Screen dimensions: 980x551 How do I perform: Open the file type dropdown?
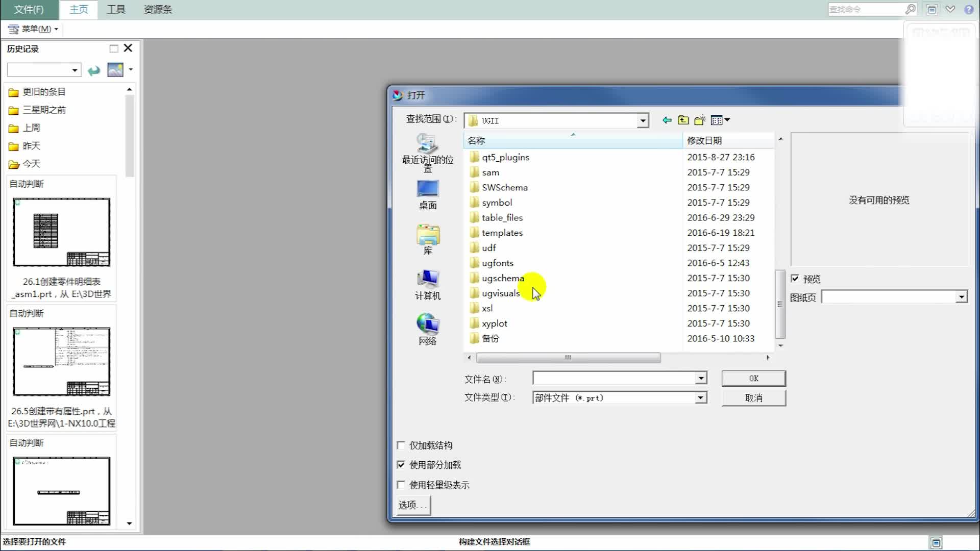(x=701, y=398)
